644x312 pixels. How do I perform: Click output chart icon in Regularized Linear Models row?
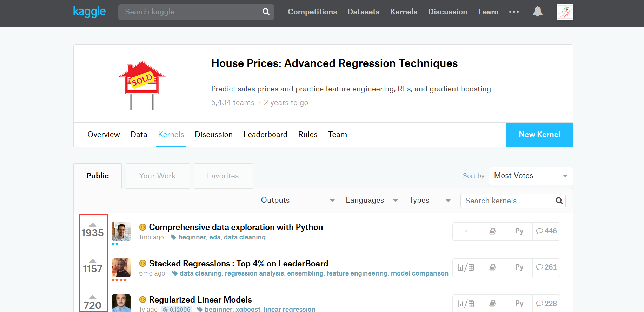(466, 304)
